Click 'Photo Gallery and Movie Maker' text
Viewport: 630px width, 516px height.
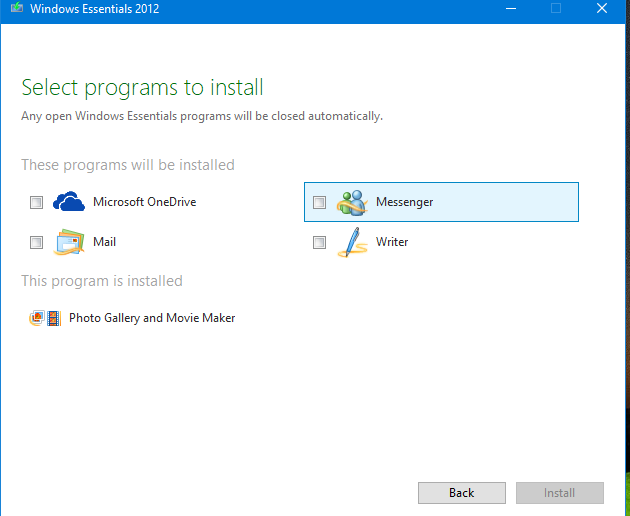coord(152,318)
